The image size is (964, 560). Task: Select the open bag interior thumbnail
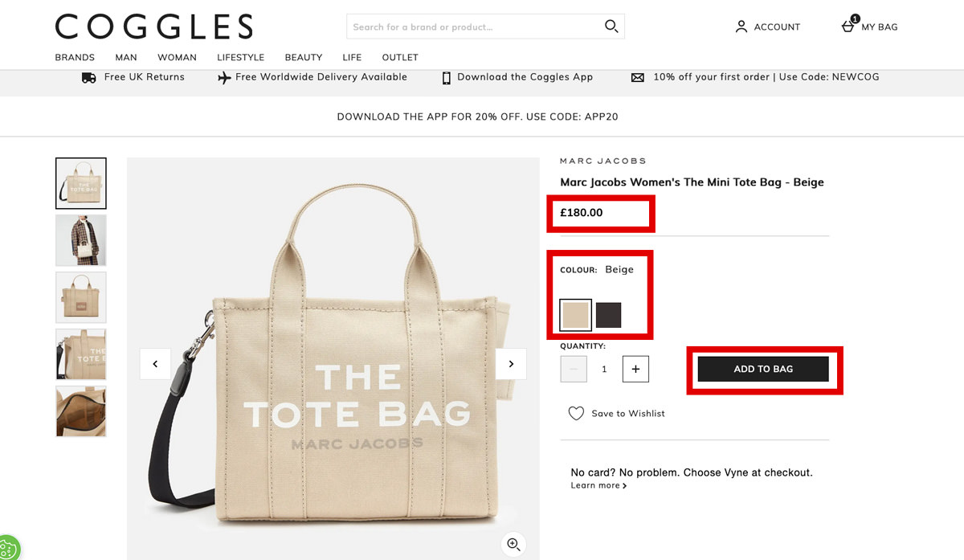tap(80, 411)
